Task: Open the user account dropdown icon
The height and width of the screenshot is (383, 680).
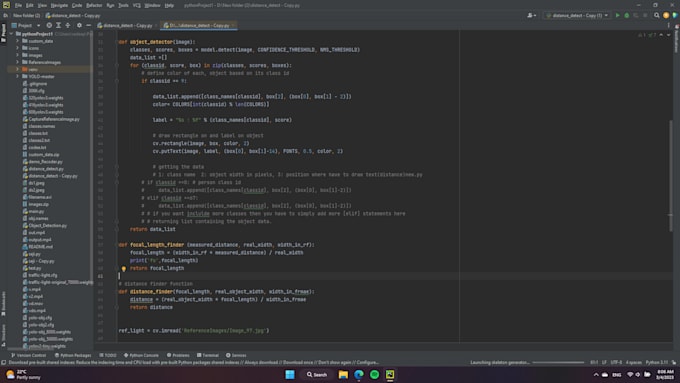Action: (531, 15)
